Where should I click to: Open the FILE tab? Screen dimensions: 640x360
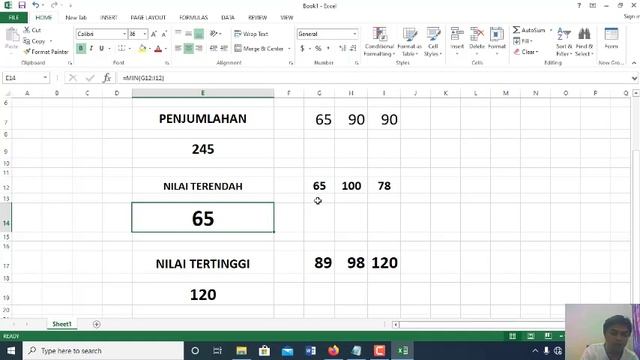click(x=14, y=18)
